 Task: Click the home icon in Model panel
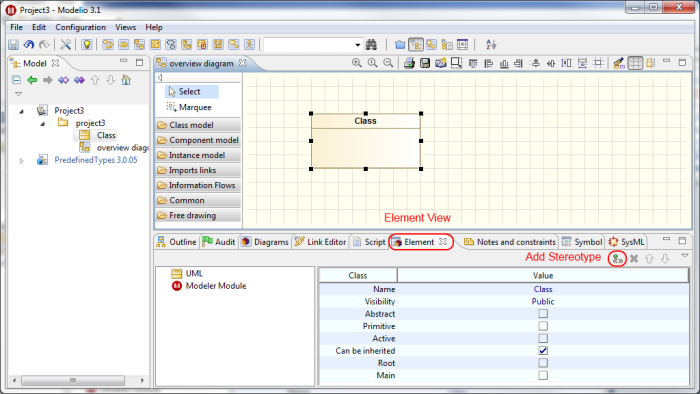pos(126,80)
